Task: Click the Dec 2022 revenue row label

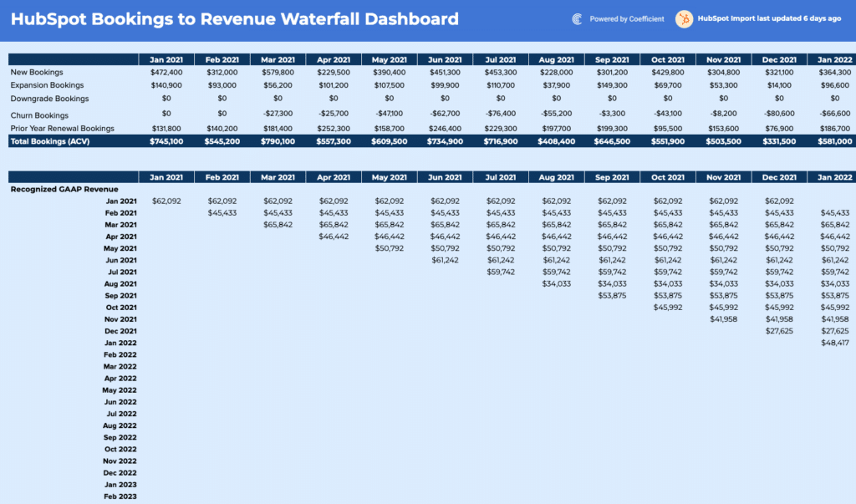Action: coord(120,473)
